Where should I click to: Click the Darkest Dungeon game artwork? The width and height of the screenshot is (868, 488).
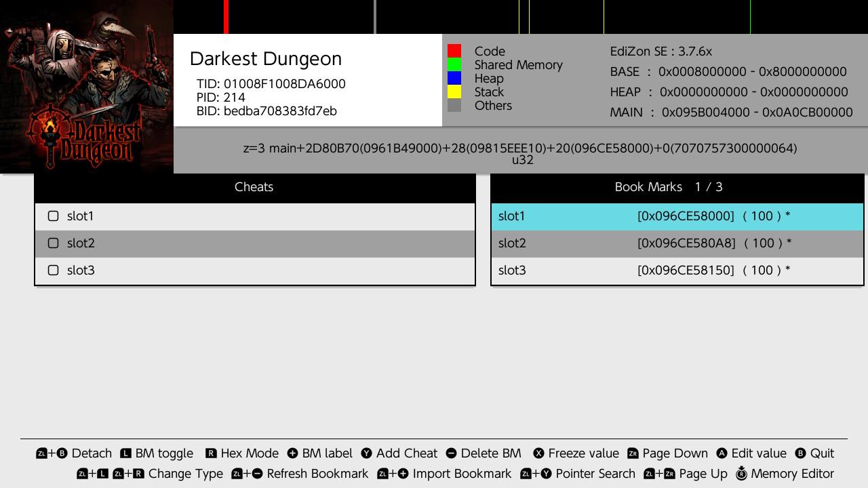point(87,87)
